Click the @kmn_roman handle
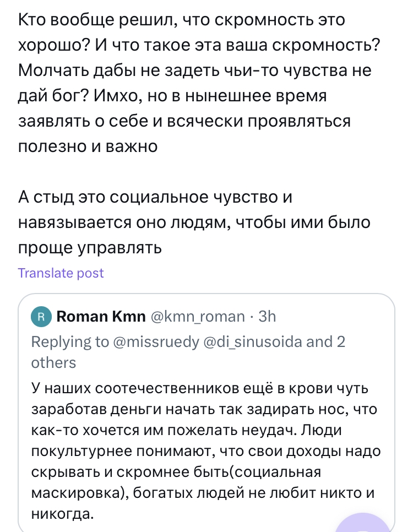The height and width of the screenshot is (532, 413). pos(198,316)
